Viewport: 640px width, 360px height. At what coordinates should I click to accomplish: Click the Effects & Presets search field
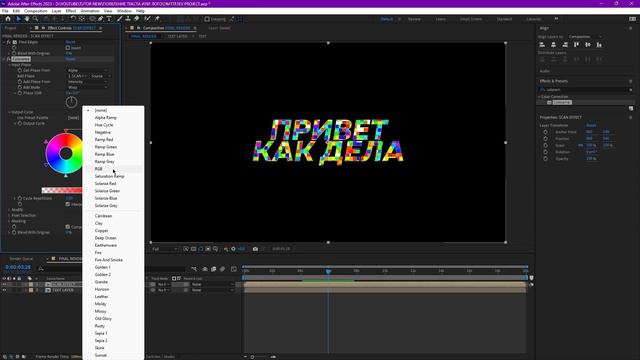coord(585,90)
